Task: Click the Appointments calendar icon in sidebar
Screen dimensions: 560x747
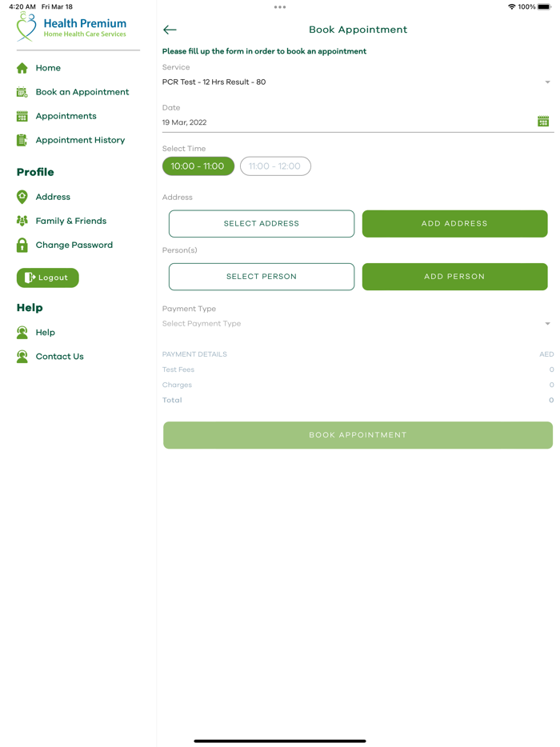Action: click(22, 116)
